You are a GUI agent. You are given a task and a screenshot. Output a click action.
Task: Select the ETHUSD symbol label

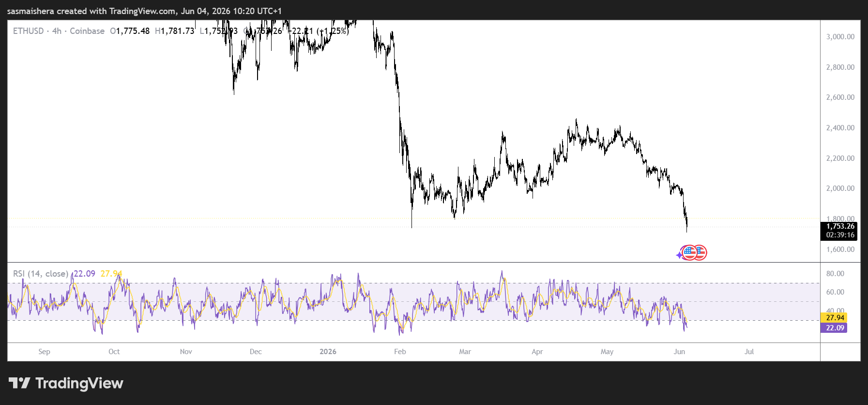click(x=28, y=31)
